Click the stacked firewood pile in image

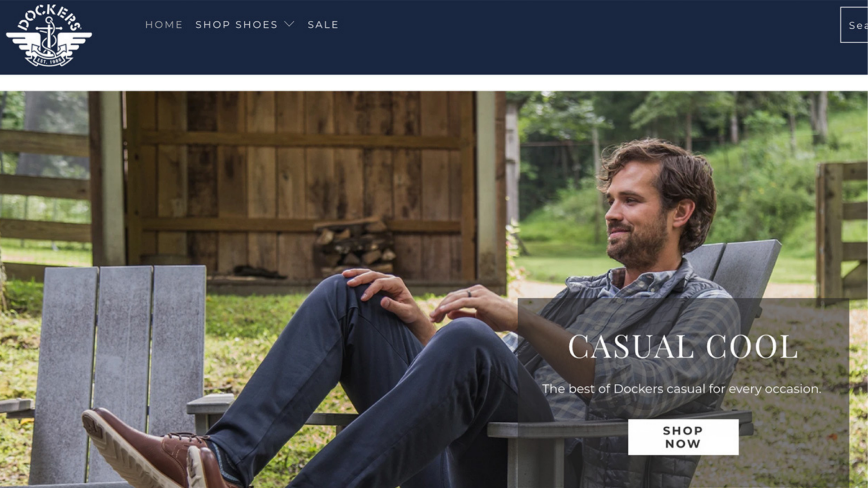click(355, 246)
